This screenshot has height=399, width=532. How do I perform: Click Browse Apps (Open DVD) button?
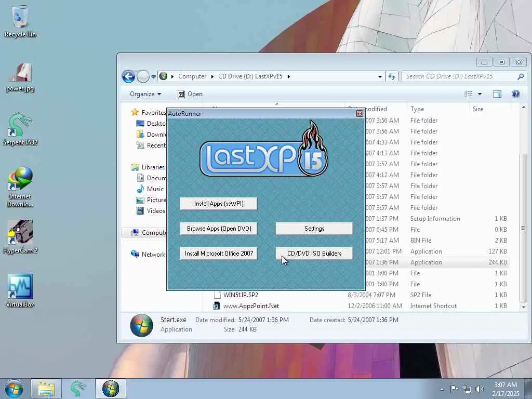coord(219,229)
